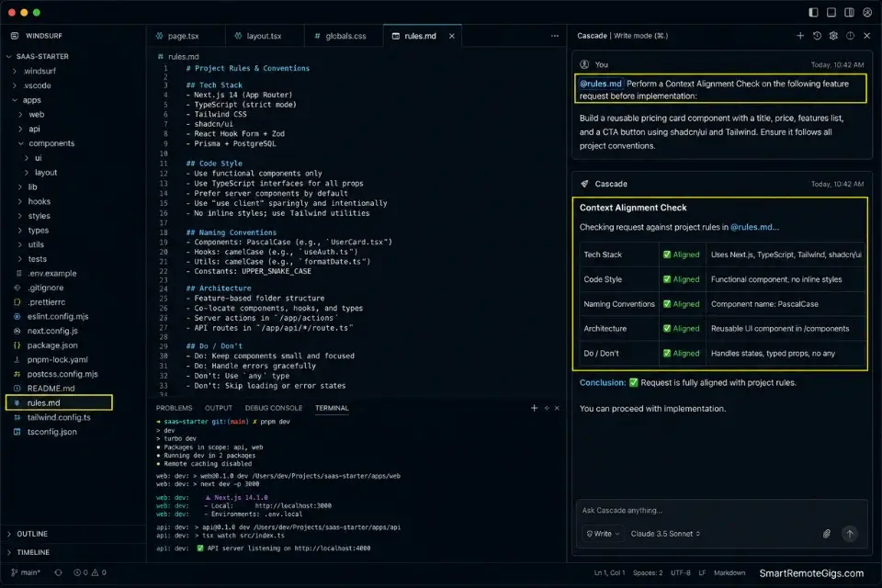Open Cascade chat history icon
Image resolution: width=882 pixels, height=588 pixels.
pyautogui.click(x=817, y=36)
